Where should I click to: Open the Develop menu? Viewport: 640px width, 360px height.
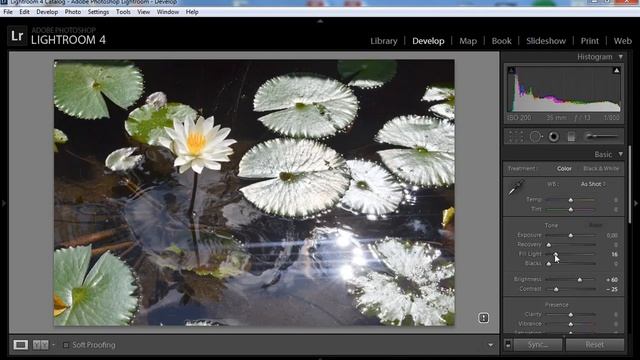(47, 12)
